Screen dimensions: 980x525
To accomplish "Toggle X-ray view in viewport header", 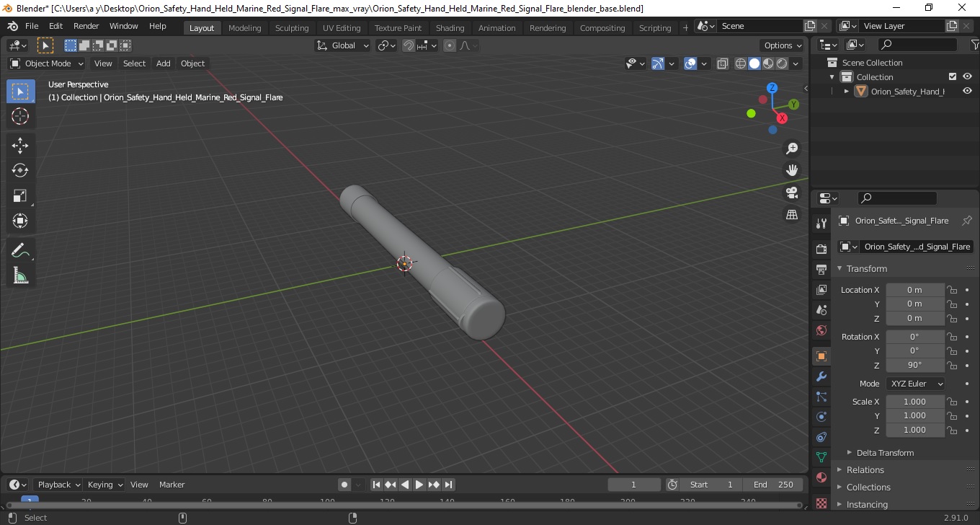I will [723, 63].
